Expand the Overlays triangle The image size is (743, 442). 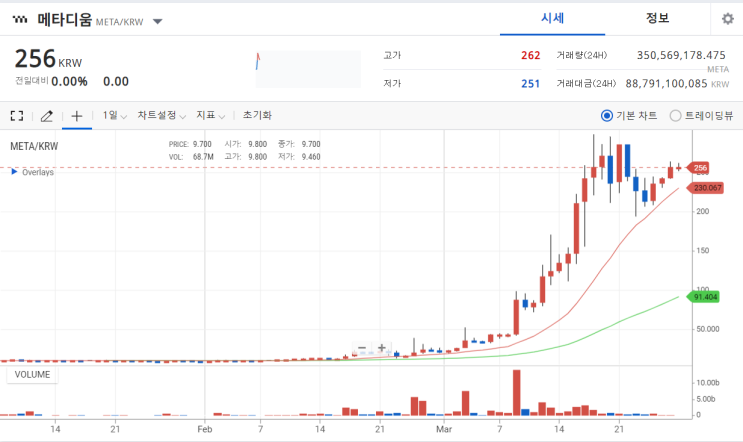[14, 171]
